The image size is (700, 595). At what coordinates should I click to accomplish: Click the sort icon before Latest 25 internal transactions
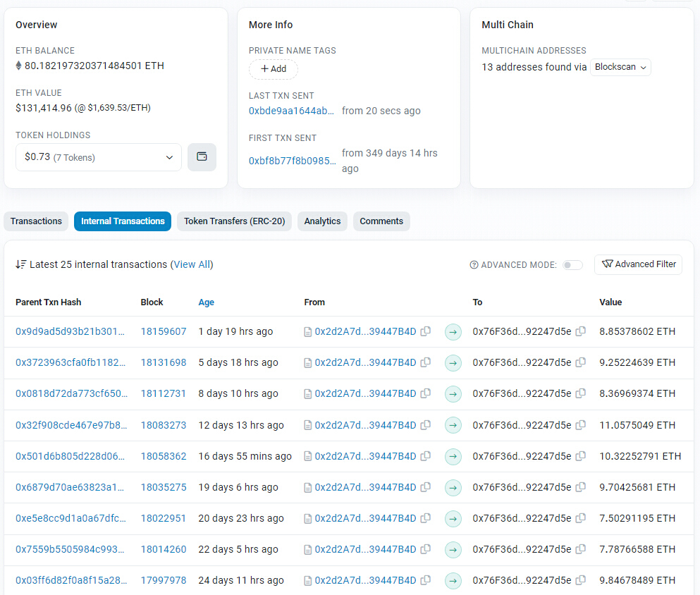(x=20, y=264)
